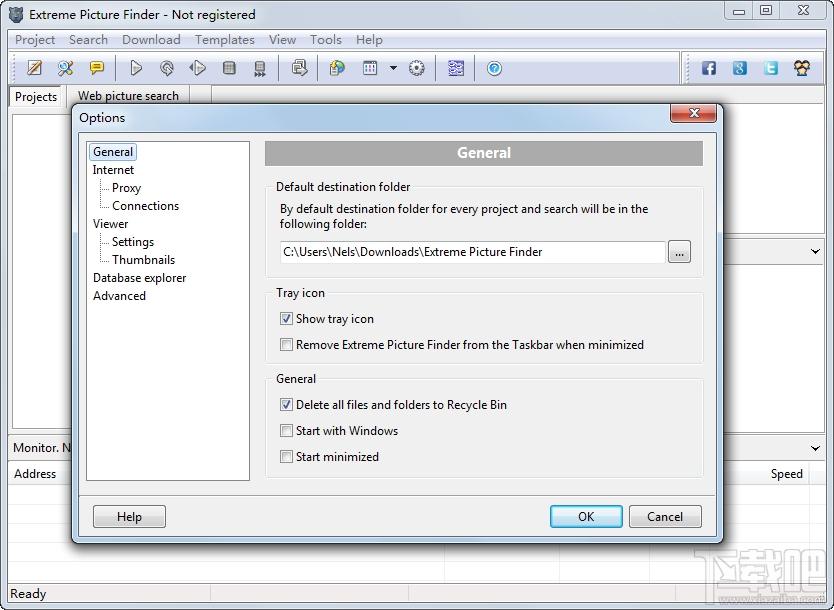834x610 pixels.
Task: Open the Search menu
Action: click(x=88, y=40)
